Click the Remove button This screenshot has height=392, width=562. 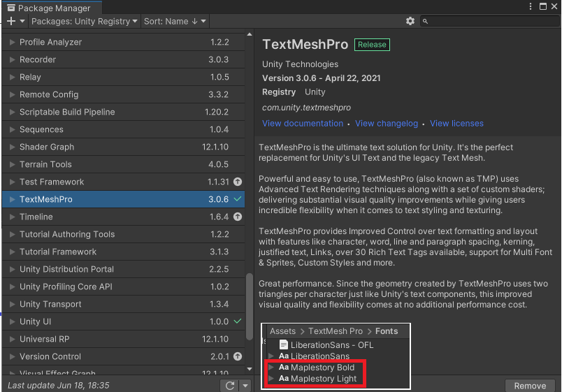[x=530, y=386]
